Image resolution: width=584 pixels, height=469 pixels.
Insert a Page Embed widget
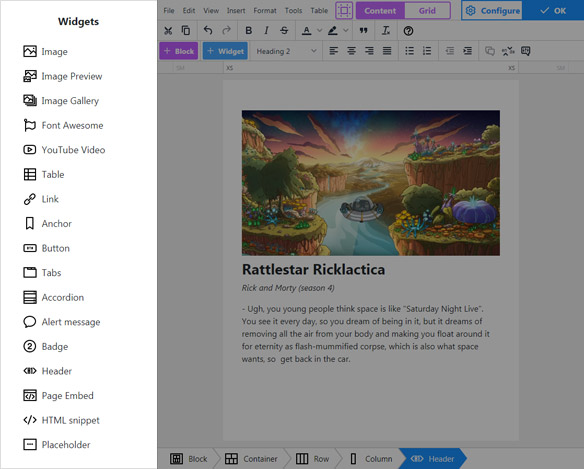pos(58,396)
